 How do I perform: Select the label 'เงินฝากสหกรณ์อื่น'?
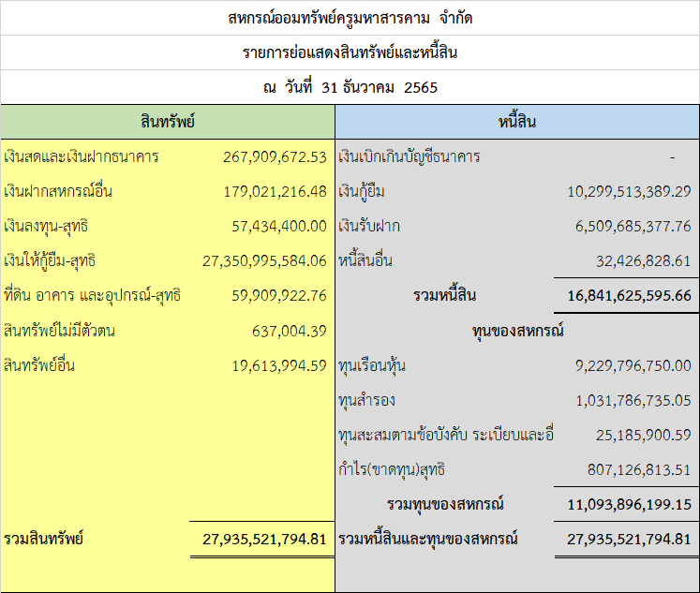click(x=58, y=191)
